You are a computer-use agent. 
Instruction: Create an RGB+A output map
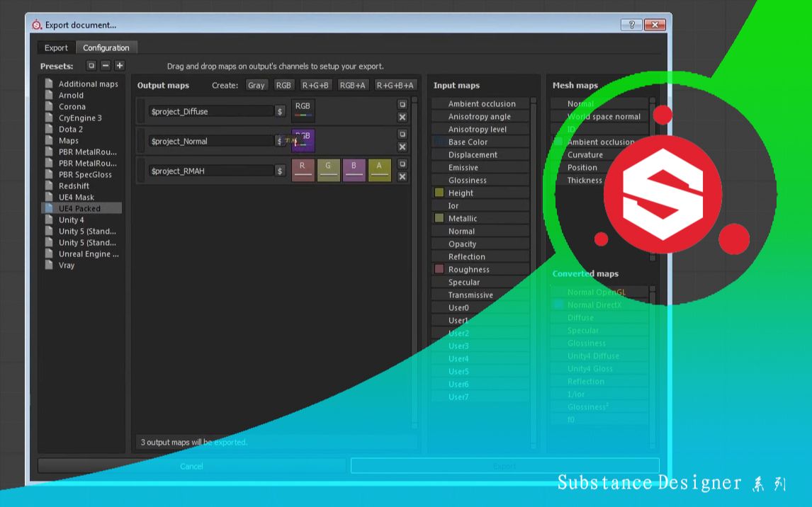(x=353, y=86)
